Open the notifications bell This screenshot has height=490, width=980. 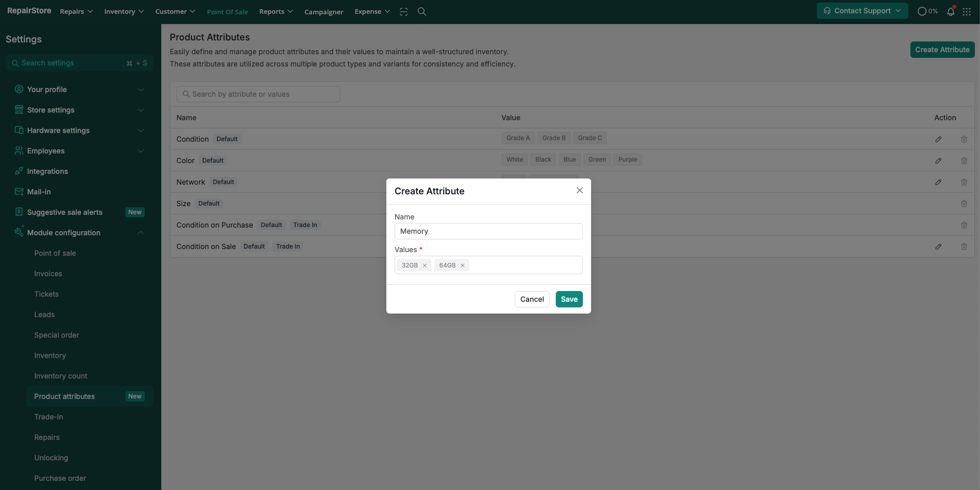[950, 12]
